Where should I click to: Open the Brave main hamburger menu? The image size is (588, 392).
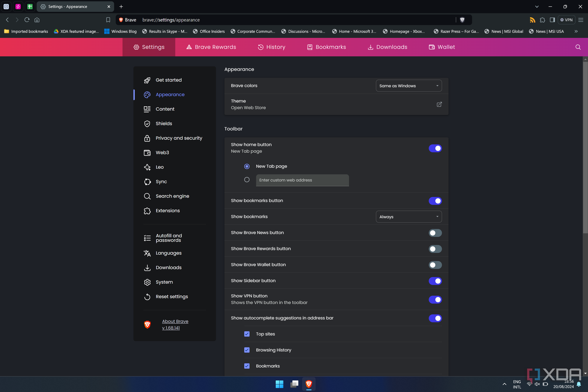point(581,20)
